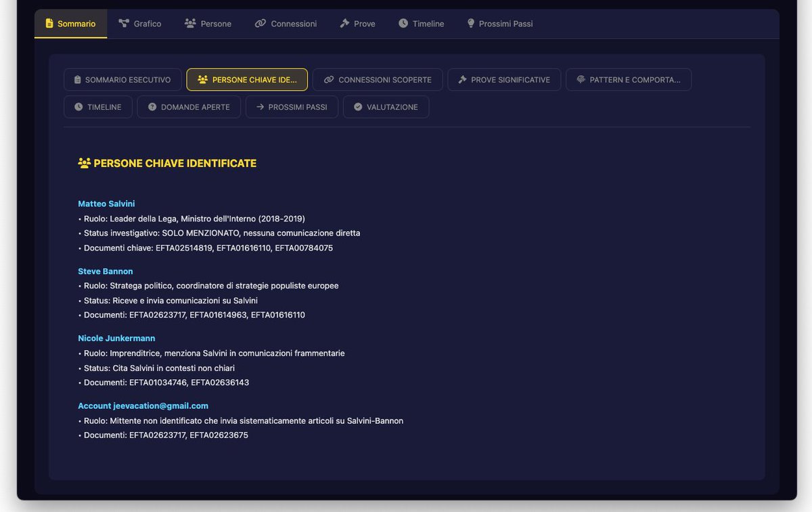
Task: Click the Cita Salvini in contesti line
Action: pos(156,368)
